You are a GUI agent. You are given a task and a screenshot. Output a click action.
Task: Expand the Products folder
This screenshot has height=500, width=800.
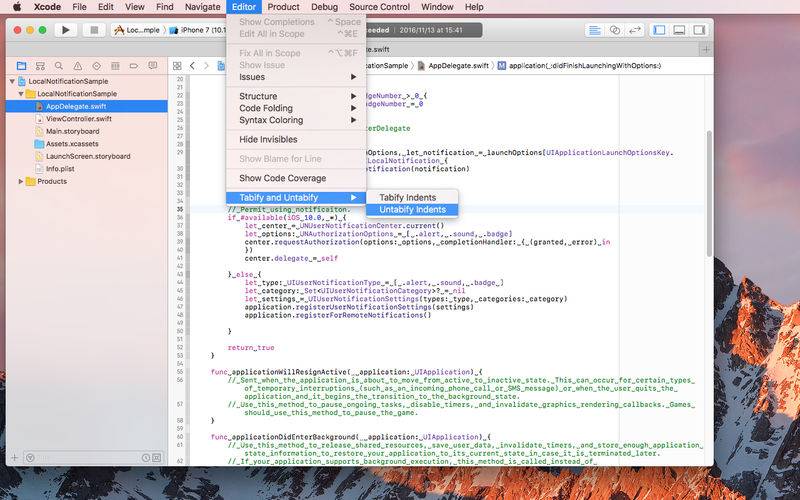[x=20, y=181]
